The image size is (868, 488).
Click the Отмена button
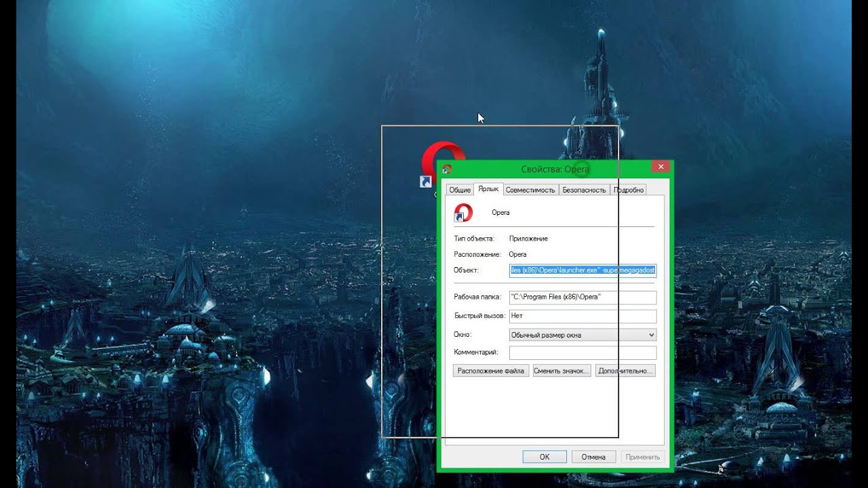click(593, 457)
